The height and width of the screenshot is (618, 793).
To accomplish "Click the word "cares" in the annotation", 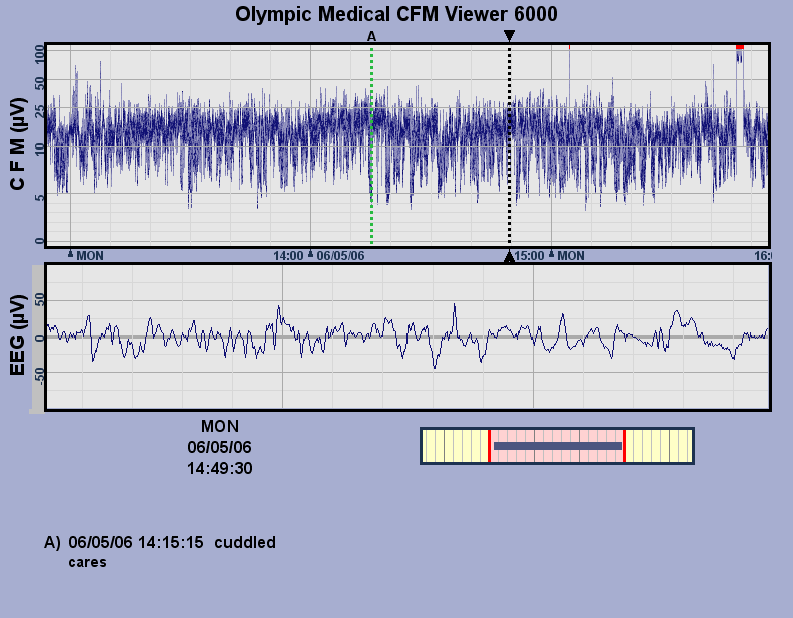I will point(87,562).
